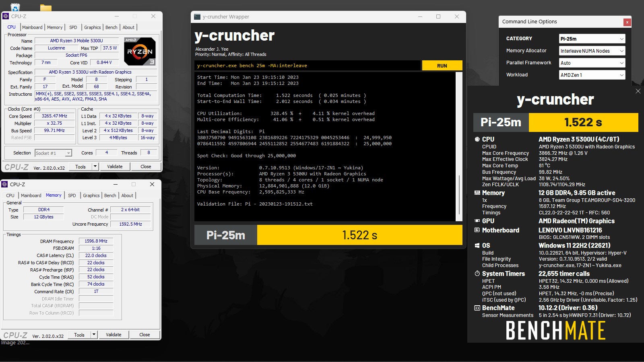
Task: Click the Validation File line in y-cruncher output
Action: (255, 204)
